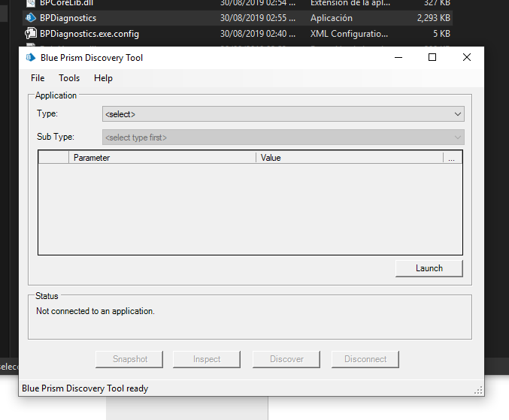
Task: Click the Inspect button
Action: click(x=207, y=359)
